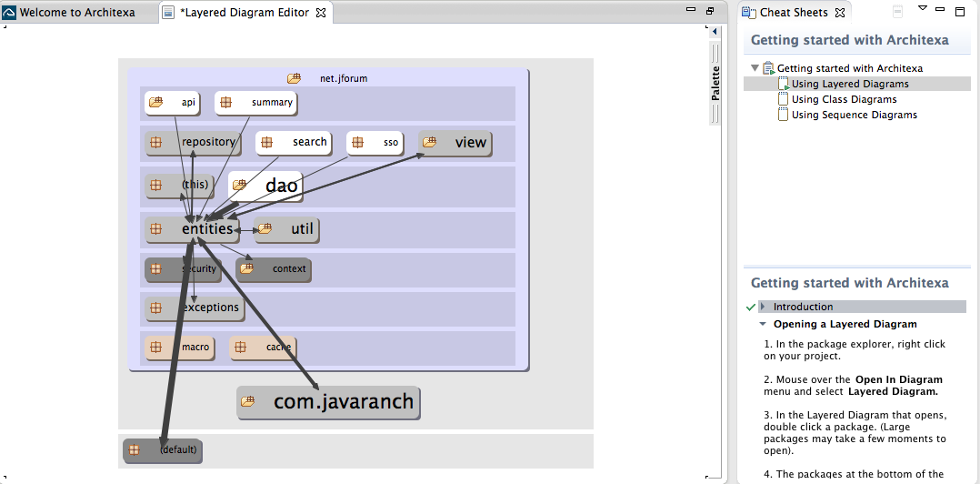Open the Cheat Sheets view menu arrow
Viewport: 980px width, 484px height.
point(922,10)
